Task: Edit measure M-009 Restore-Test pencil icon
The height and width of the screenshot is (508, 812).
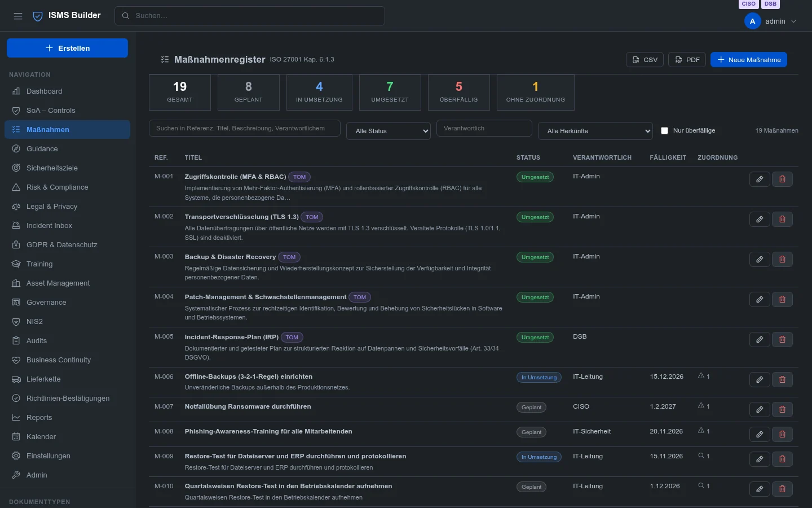Action: click(760, 459)
